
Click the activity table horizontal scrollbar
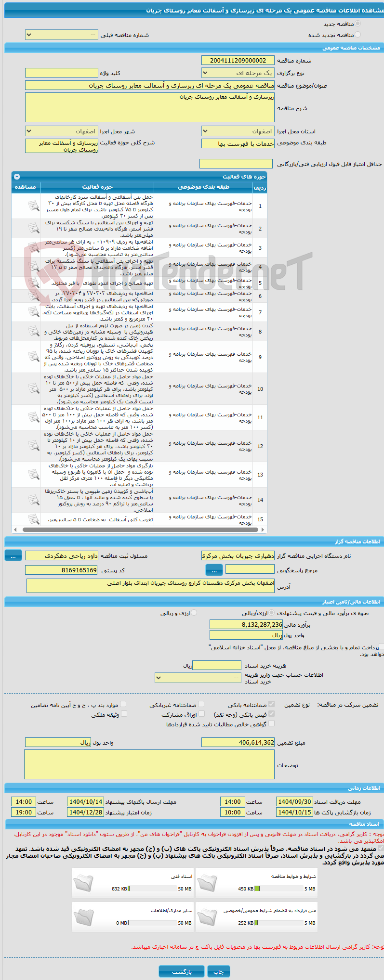click(x=139, y=529)
